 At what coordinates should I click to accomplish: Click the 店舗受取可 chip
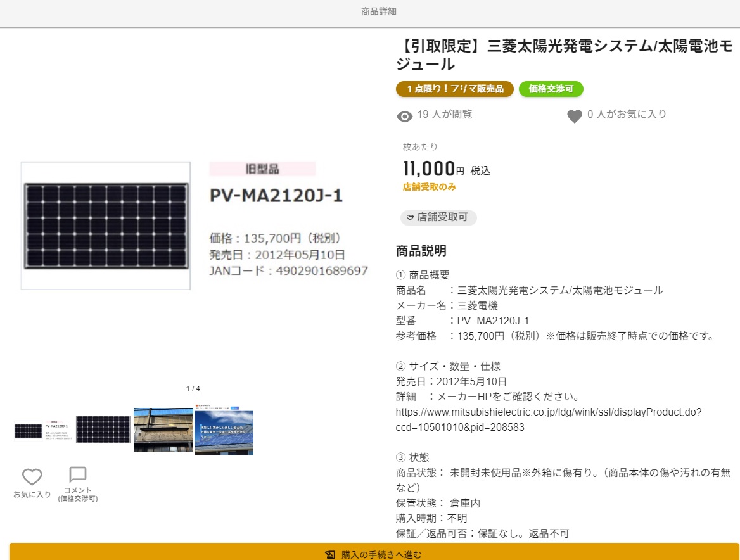(x=438, y=217)
